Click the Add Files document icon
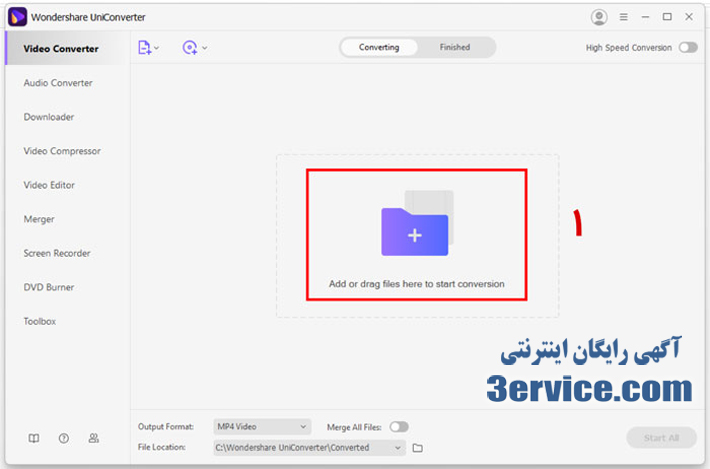 coord(144,48)
